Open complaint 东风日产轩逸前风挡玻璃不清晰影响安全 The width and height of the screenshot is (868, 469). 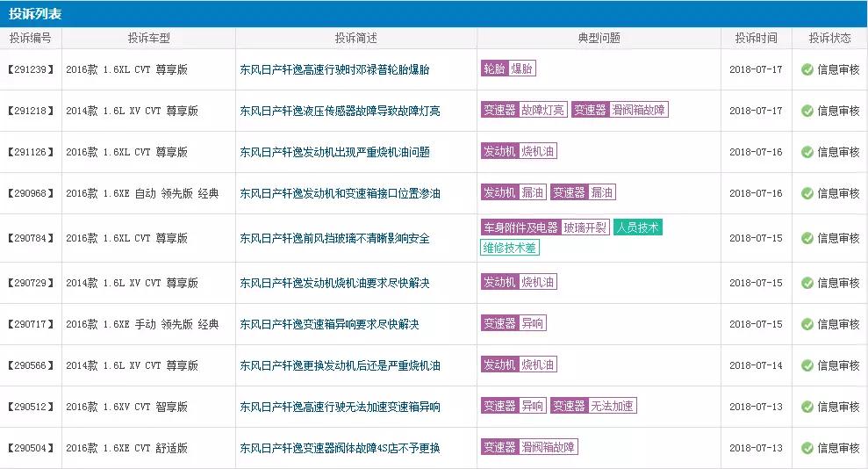click(334, 238)
